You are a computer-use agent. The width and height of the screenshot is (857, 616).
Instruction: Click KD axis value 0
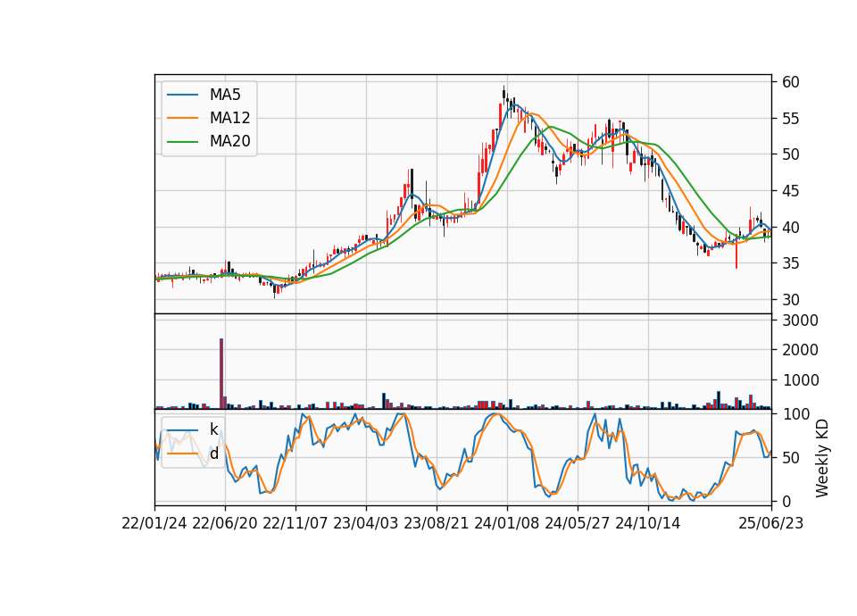(786, 501)
